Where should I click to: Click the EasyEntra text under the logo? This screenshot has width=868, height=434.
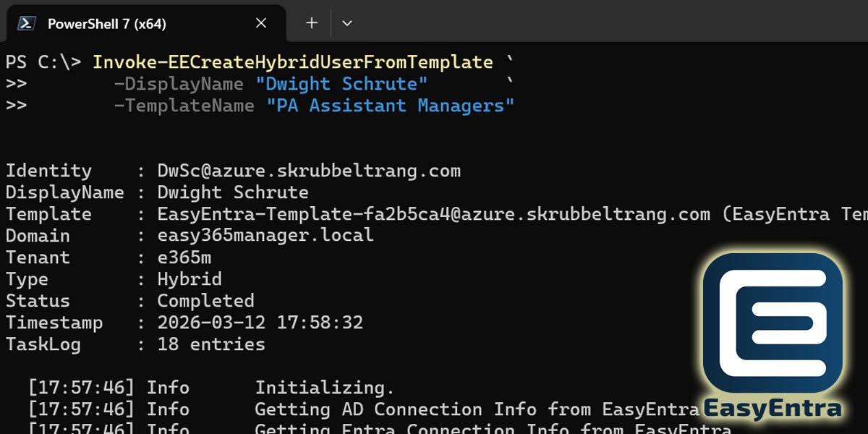tap(772, 409)
